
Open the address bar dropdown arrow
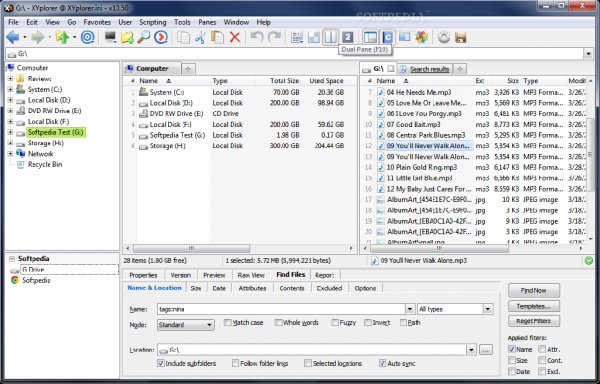pyautogui.click(x=589, y=54)
